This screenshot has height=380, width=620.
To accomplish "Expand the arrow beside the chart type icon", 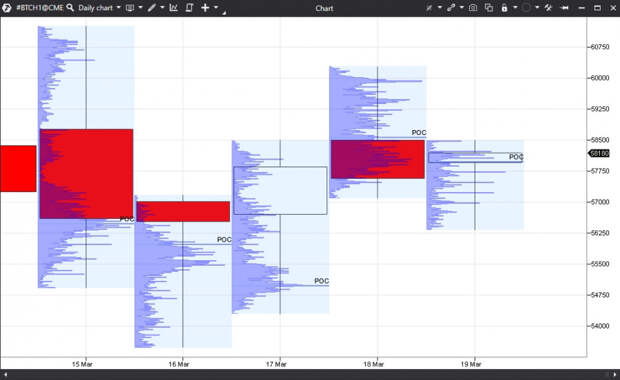I will (140, 8).
